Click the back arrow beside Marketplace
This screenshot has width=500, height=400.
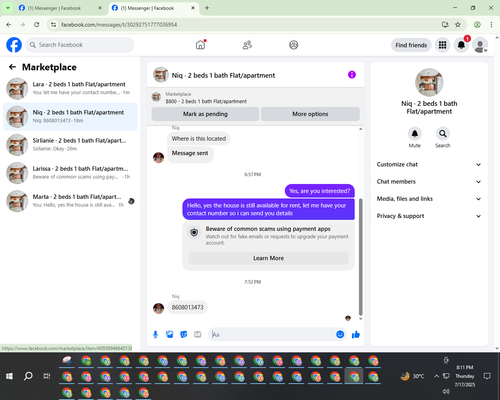tap(12, 67)
